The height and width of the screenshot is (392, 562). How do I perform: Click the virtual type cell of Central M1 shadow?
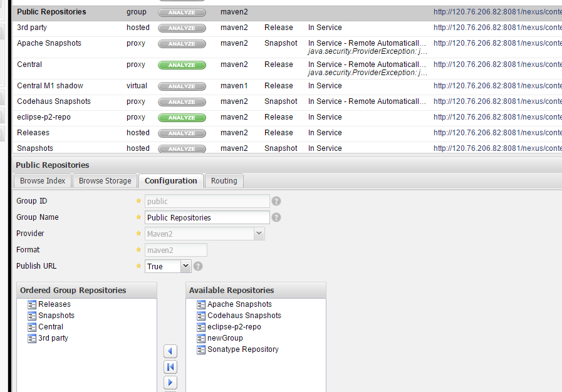point(137,86)
